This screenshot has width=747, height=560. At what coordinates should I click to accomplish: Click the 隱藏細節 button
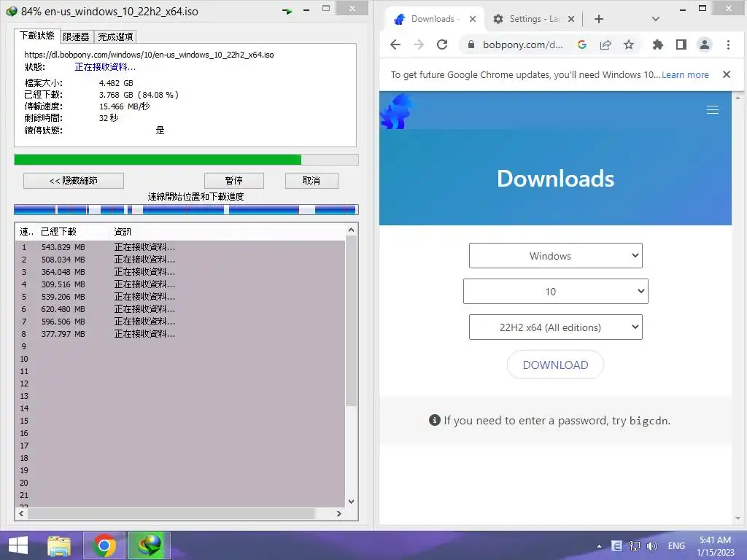[74, 181]
